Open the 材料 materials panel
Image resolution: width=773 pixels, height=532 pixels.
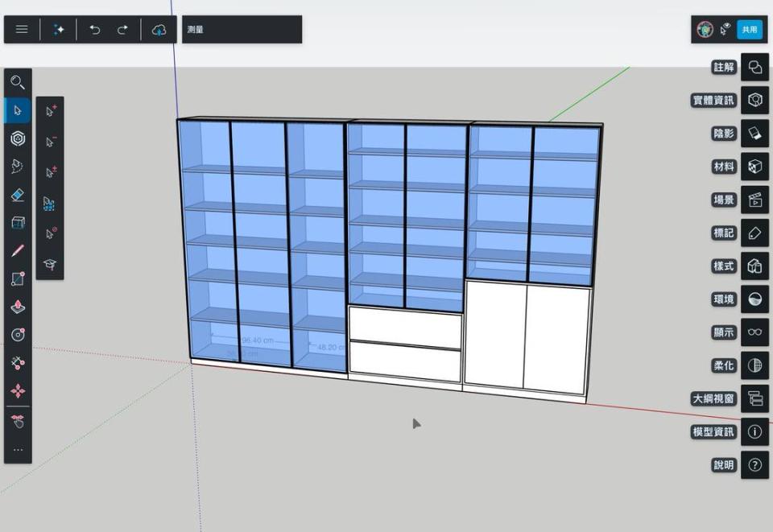click(x=754, y=167)
